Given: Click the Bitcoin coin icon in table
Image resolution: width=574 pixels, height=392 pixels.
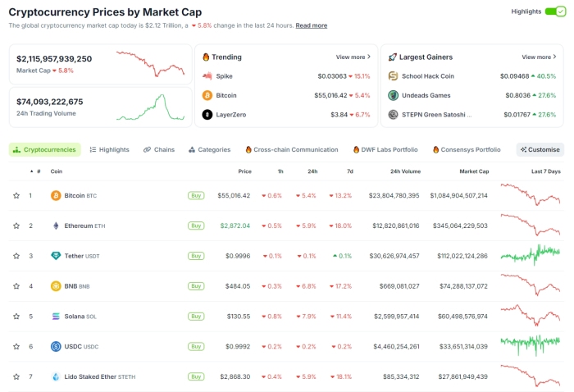Looking at the screenshot, I should click(x=56, y=195).
